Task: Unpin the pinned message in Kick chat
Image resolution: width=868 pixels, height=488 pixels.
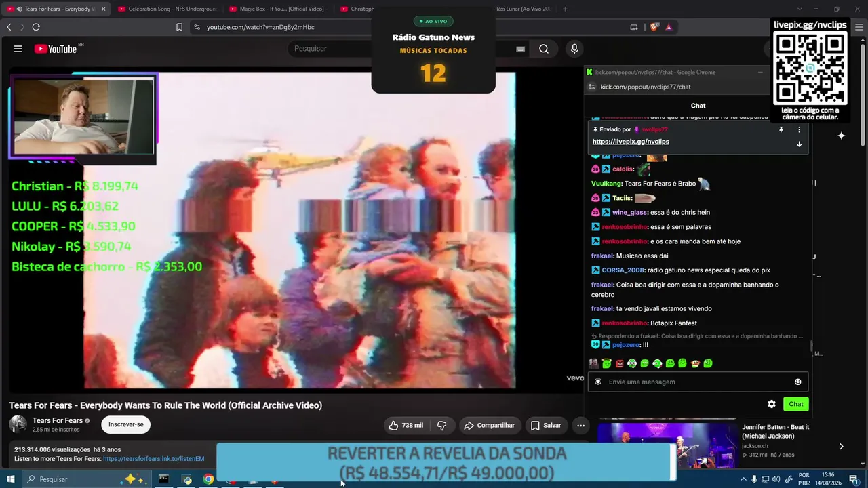Action: pyautogui.click(x=781, y=129)
